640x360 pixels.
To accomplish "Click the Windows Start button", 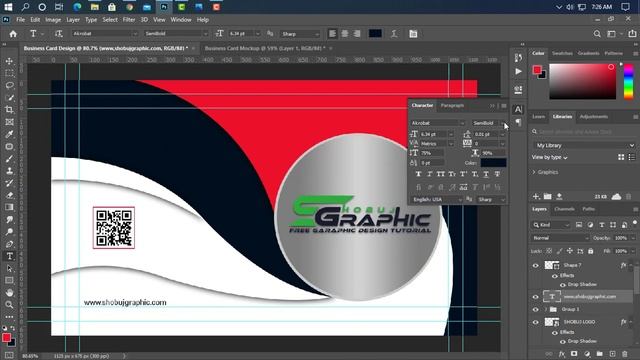I will [x=8, y=7].
